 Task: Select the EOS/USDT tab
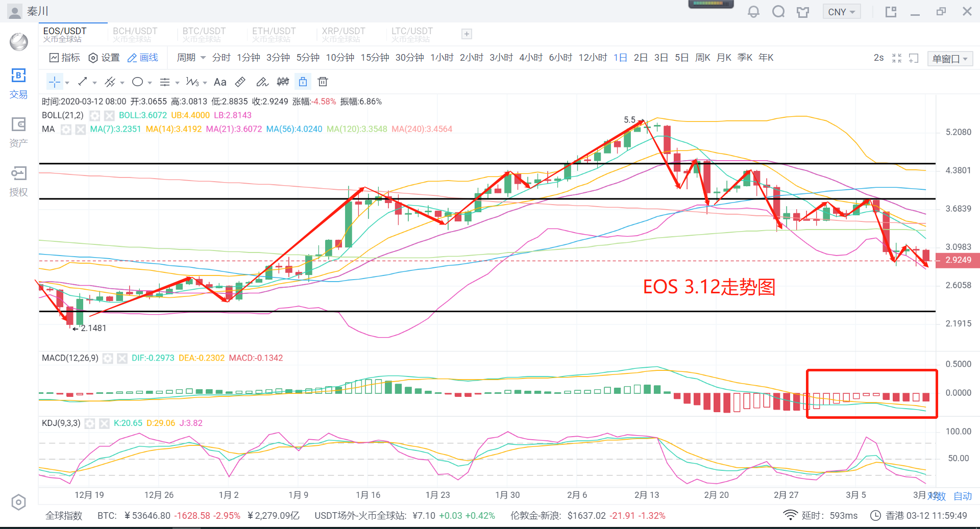(73, 34)
